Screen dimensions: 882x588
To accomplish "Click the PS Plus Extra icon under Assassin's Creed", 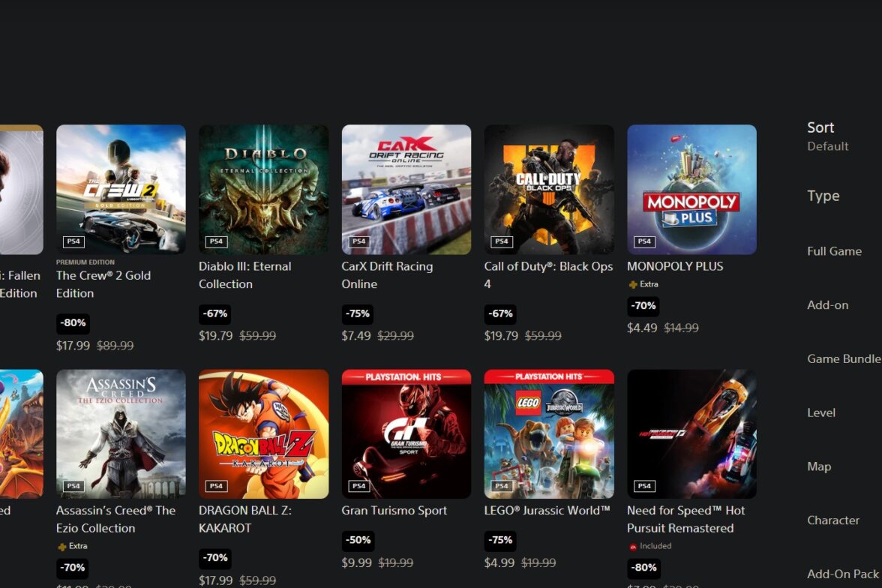I will (61, 546).
